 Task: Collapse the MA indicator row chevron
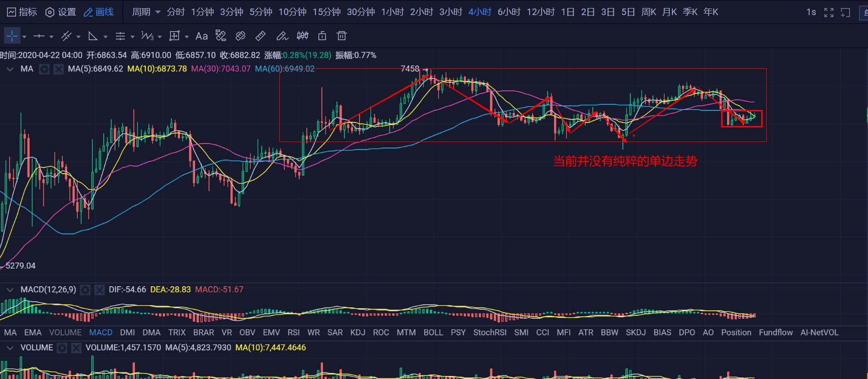(10, 69)
